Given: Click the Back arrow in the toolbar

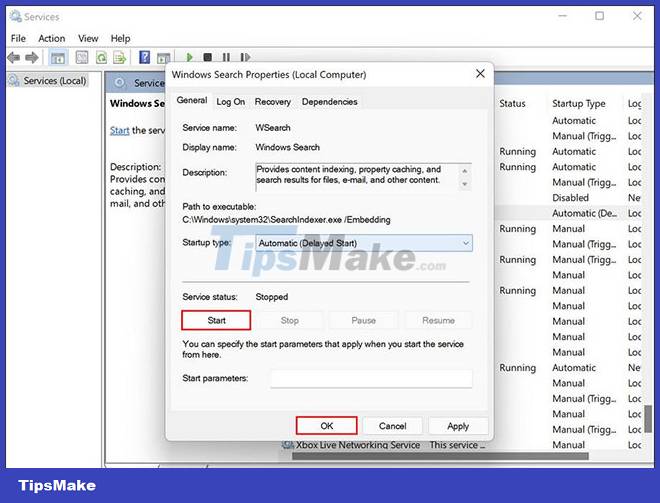Looking at the screenshot, I should pyautogui.click(x=13, y=57).
